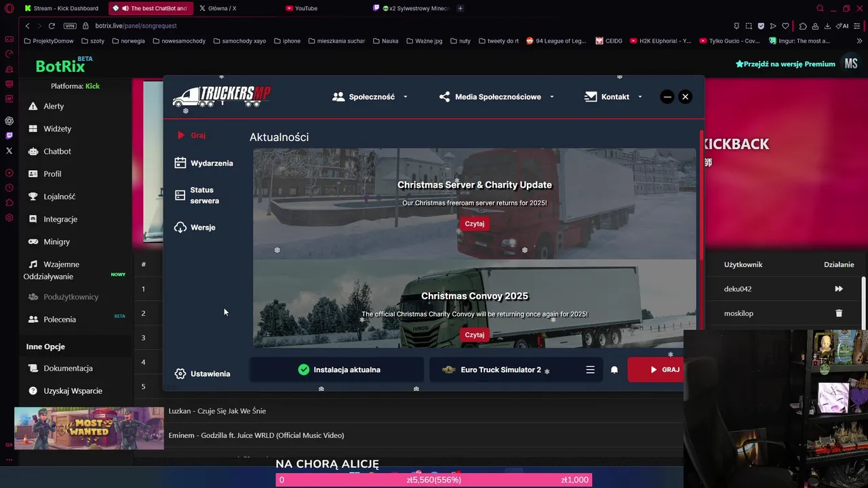This screenshot has height=488, width=868.
Task: Open Profil in BotRix sidebar
Action: pyautogui.click(x=45, y=174)
